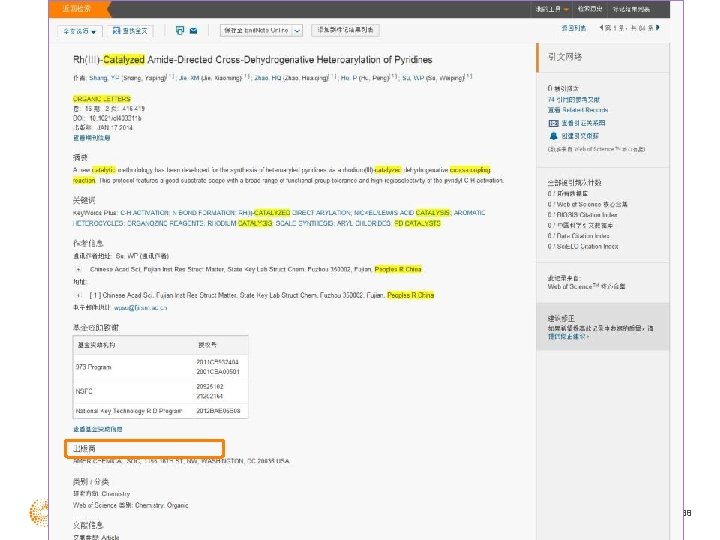Open author link Jie, XM
Viewport: 720px width, 540px height.
[x=189, y=78]
